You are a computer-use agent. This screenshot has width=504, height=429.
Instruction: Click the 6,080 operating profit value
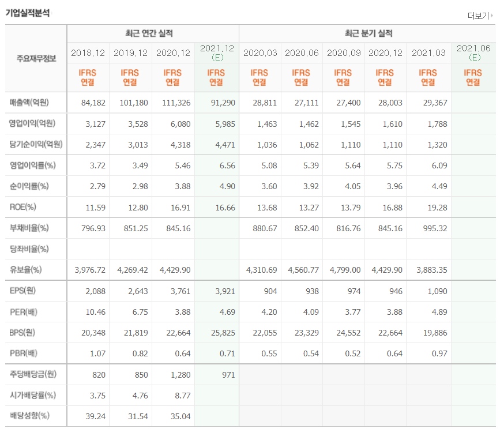[x=180, y=124]
